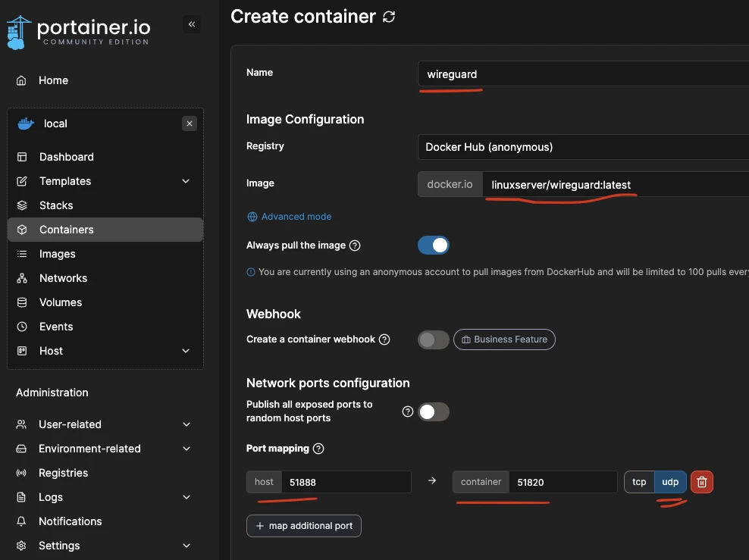Refresh the Create container page
749x560 pixels.
point(389,16)
